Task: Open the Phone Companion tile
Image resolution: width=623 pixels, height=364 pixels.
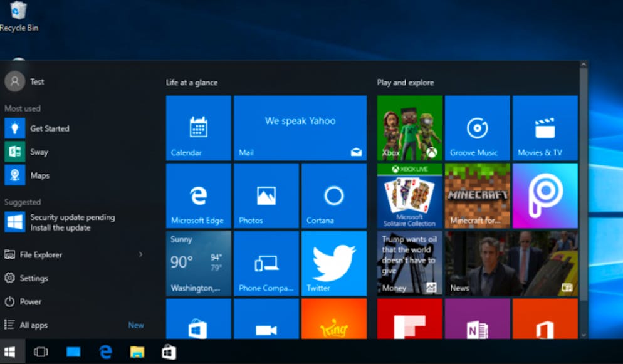Action: point(266,264)
